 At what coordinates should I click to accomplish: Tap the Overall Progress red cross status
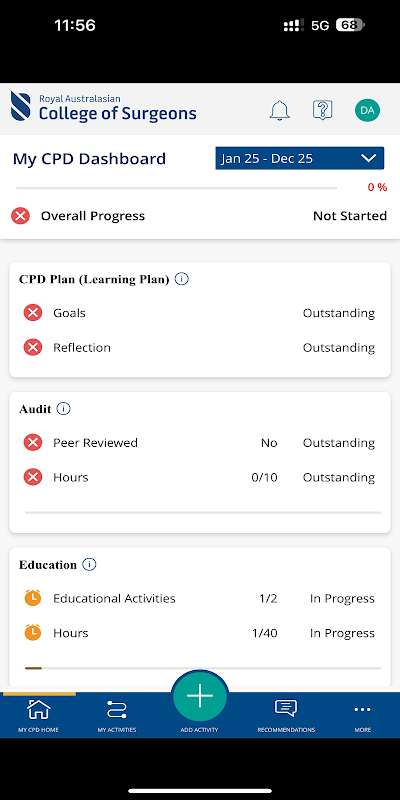[x=20, y=216]
